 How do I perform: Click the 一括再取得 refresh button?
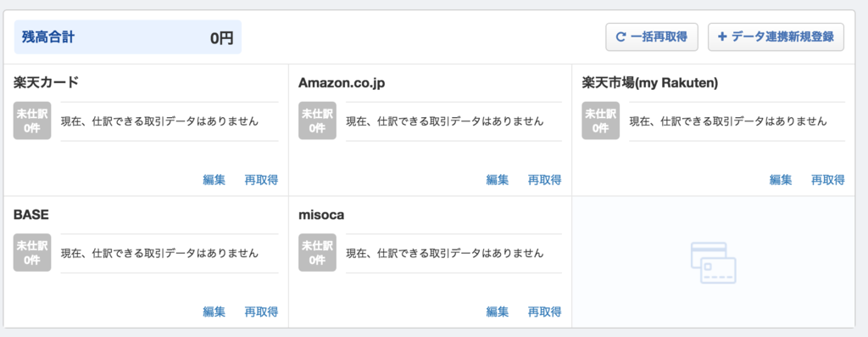tap(652, 37)
